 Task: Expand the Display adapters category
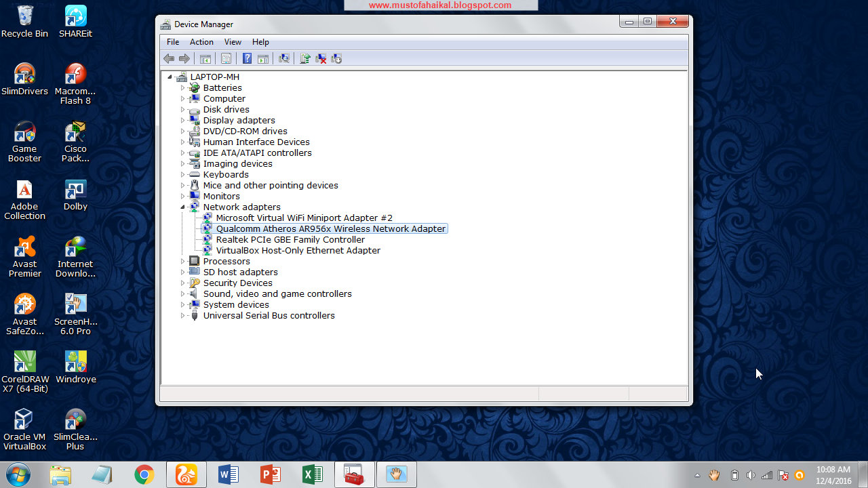coord(184,120)
